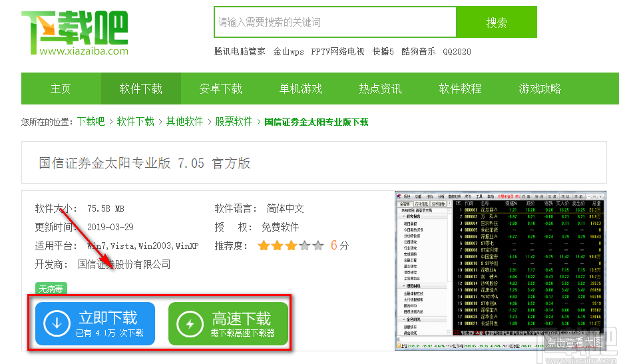Open the 金山wps hot search link

click(289, 52)
